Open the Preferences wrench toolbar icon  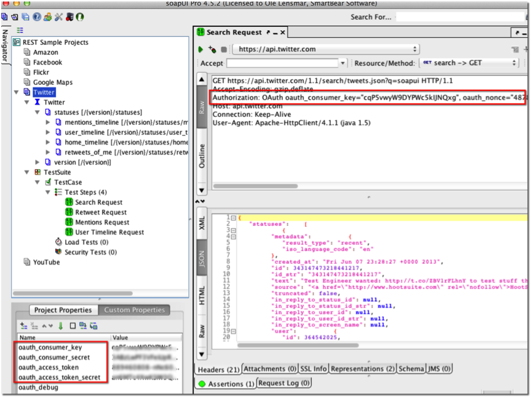pyautogui.click(x=58, y=17)
